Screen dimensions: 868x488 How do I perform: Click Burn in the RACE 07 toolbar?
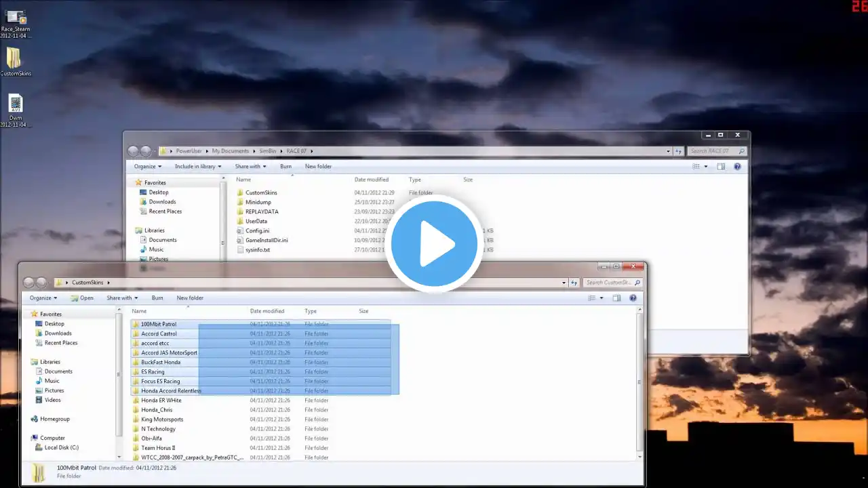click(x=285, y=166)
